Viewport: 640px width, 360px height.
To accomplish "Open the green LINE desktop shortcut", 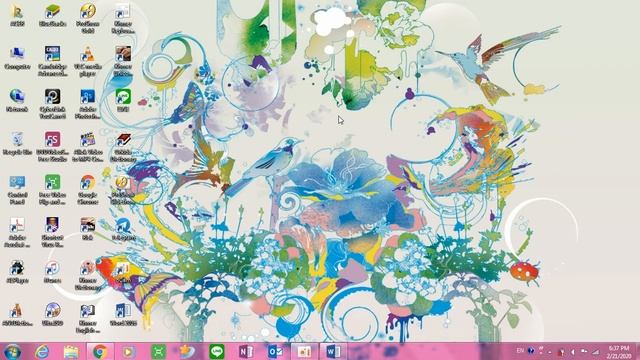I will (123, 100).
